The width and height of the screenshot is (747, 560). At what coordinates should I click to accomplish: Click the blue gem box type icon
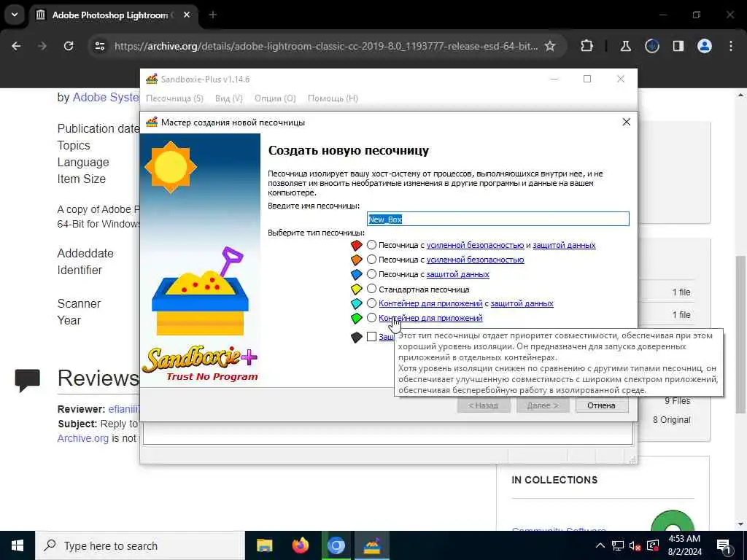coord(356,275)
